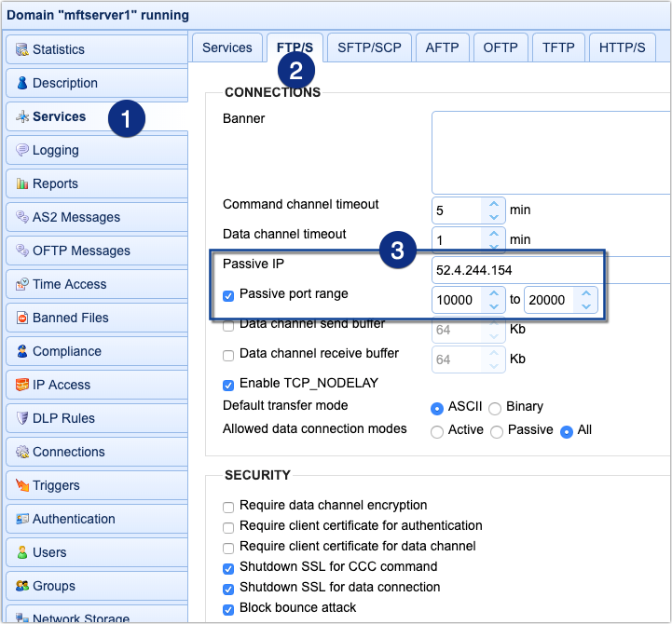Click the OFTP Messages icon

[x=22, y=251]
